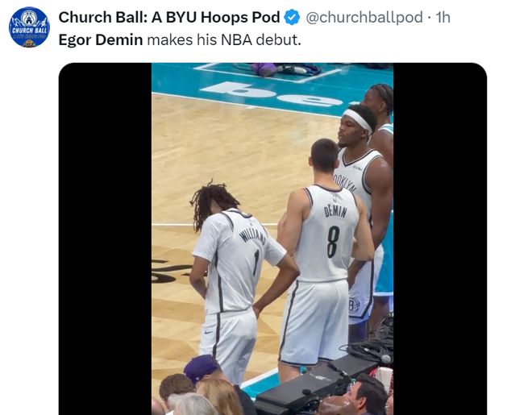Viewport: 532px width, 415px height.
Task: Click the WILLIAMS jersey in the video
Action: click(238, 261)
